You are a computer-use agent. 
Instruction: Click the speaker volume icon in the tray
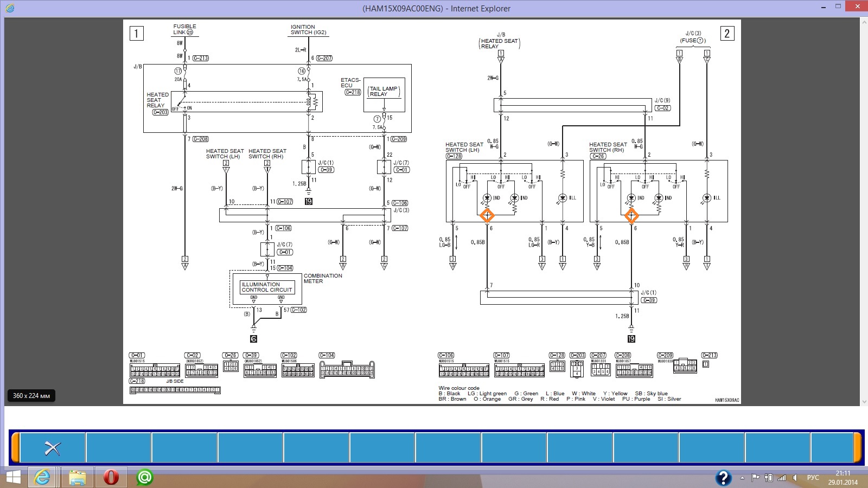pyautogui.click(x=795, y=478)
